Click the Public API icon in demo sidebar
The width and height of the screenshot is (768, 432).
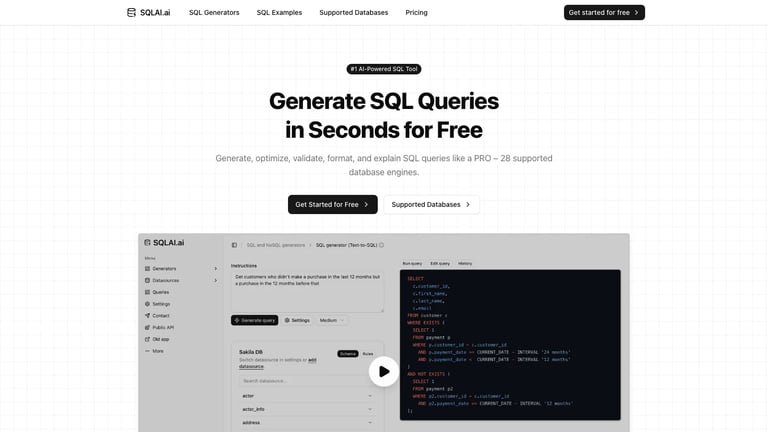147,327
